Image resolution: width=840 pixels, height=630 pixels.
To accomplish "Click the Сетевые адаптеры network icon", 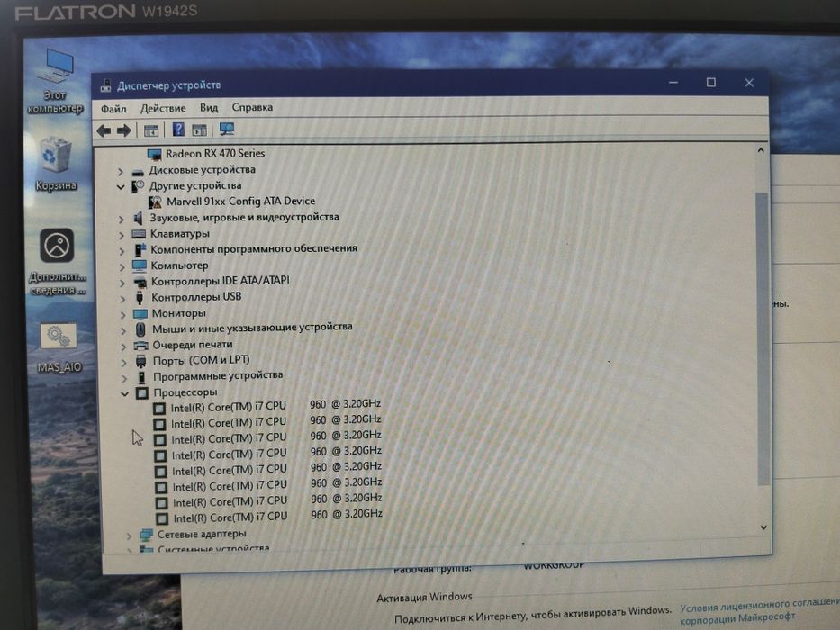I will coord(146,534).
